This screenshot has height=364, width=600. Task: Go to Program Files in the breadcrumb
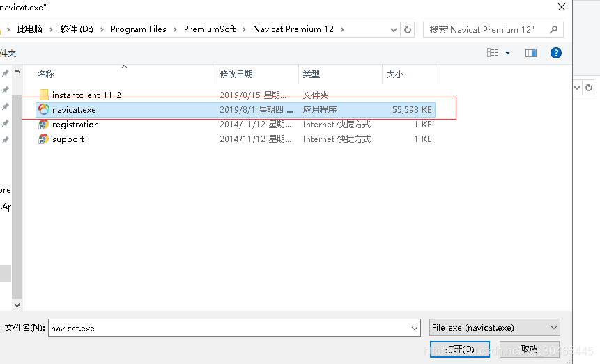pos(139,29)
